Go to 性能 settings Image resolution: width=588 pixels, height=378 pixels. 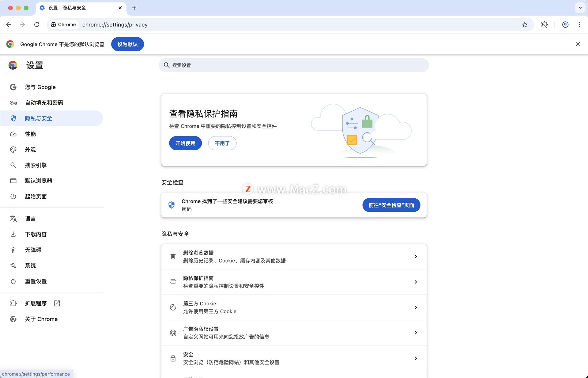[x=51, y=134]
